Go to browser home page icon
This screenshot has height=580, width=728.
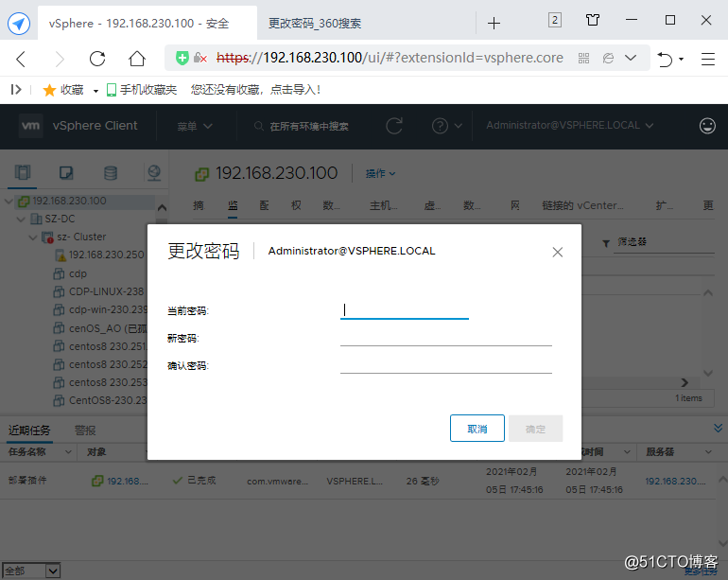click(x=137, y=59)
